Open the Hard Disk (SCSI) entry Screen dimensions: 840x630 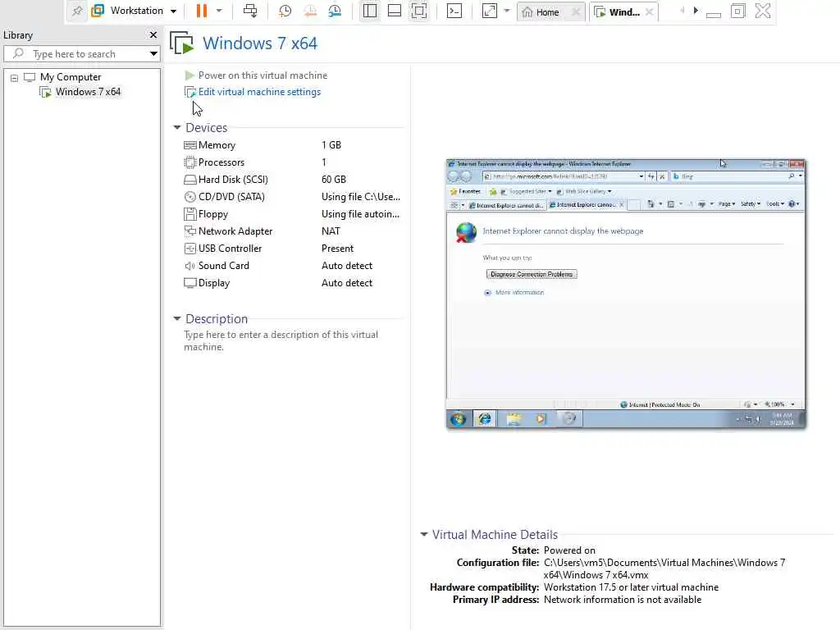(232, 180)
